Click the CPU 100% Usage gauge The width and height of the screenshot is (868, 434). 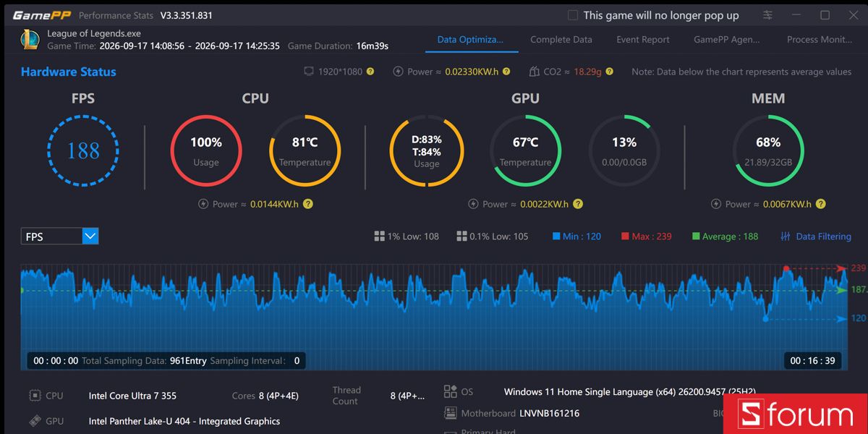point(206,150)
